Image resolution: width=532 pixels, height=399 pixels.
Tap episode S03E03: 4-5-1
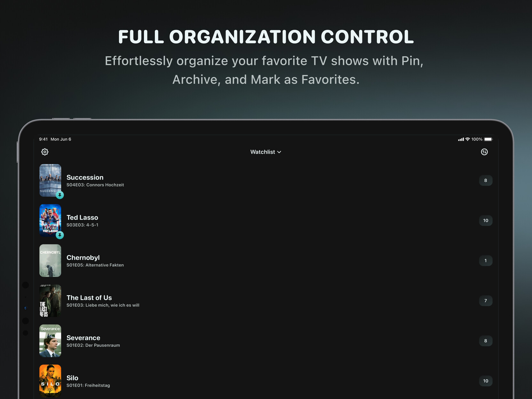coord(82,225)
